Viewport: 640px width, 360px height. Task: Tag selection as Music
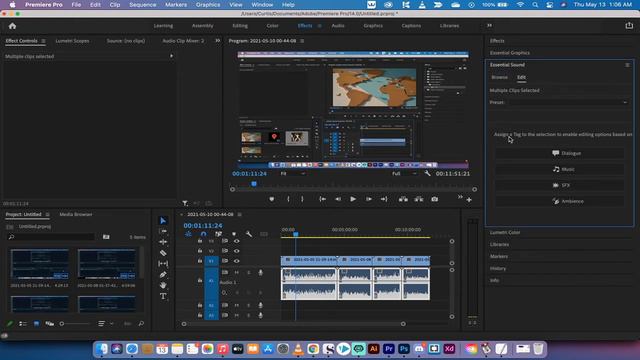click(x=560, y=169)
